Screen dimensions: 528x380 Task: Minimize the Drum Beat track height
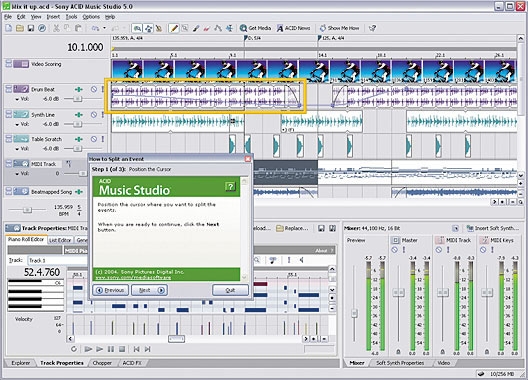tap(8, 87)
